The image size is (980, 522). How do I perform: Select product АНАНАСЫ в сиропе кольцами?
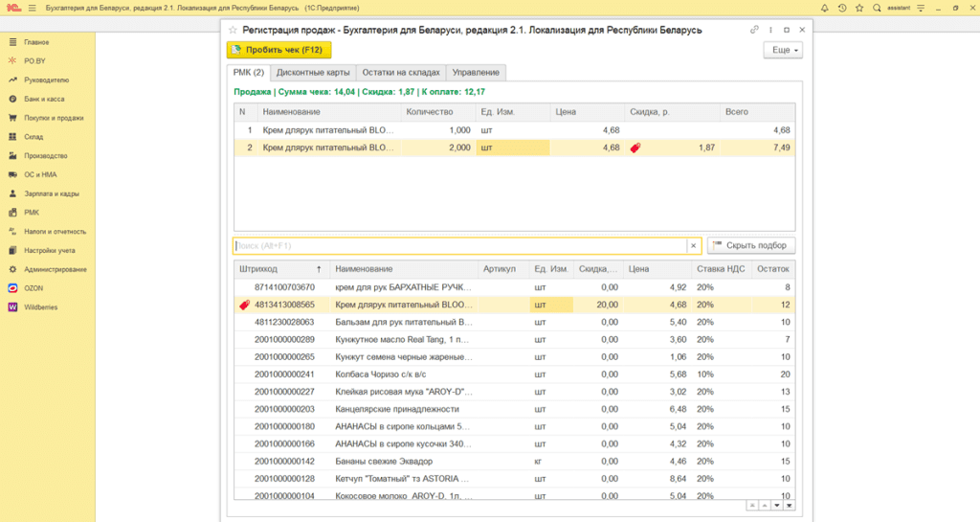click(x=514, y=426)
